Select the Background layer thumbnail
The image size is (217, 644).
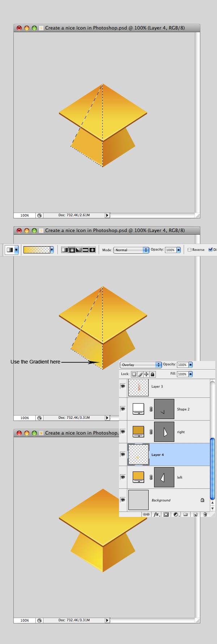[139, 500]
